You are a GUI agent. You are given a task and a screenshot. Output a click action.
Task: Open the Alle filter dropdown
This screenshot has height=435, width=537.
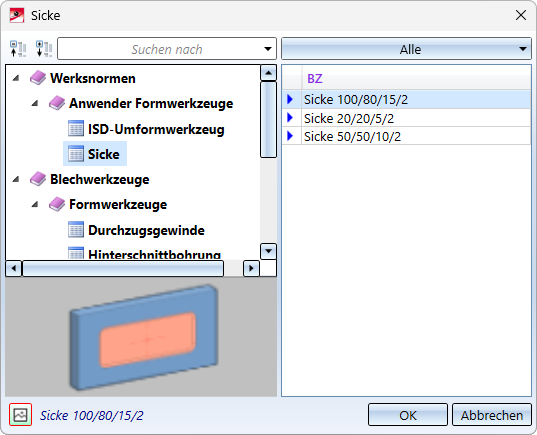coord(406,49)
